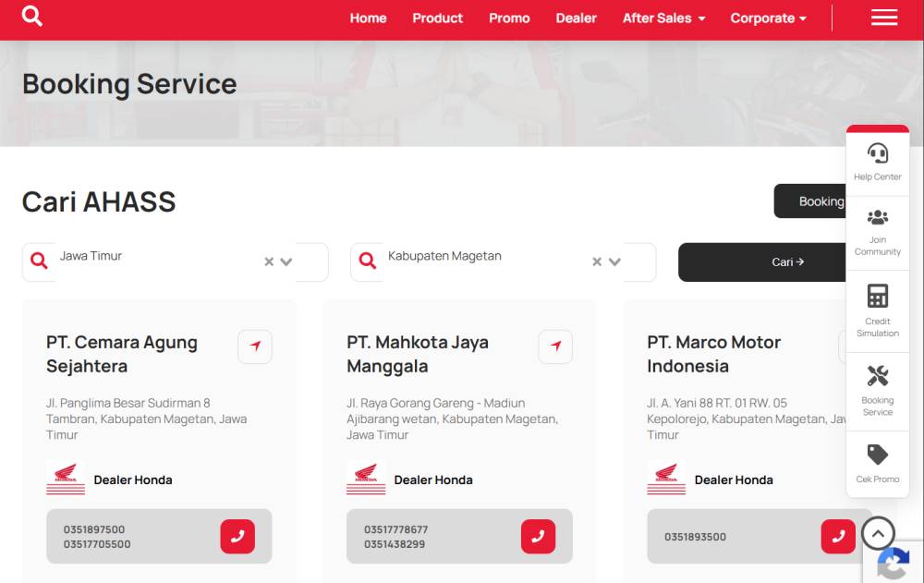Viewport: 924px width, 583px height.
Task: Click the reCAPTCHA badge
Action: click(894, 563)
